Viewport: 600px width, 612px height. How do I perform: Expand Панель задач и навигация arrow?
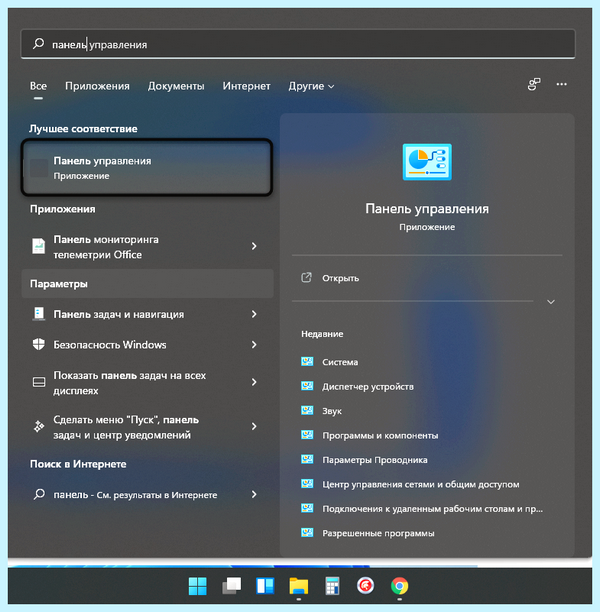pos(254,314)
